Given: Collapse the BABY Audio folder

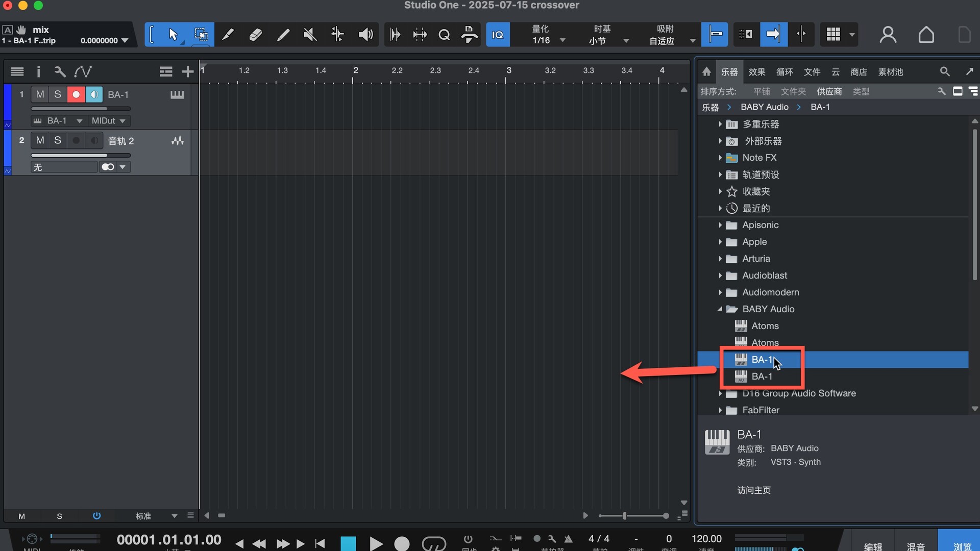Looking at the screenshot, I should (x=720, y=309).
